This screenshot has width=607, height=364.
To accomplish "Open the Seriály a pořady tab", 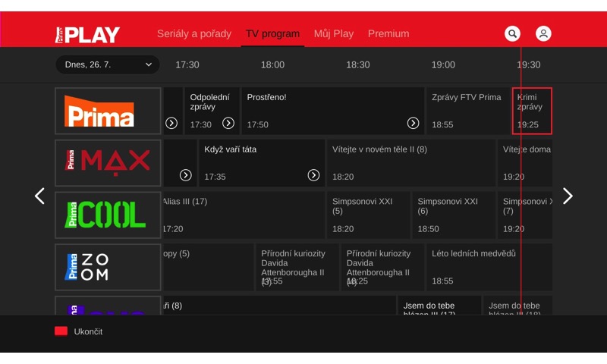I will click(x=194, y=33).
